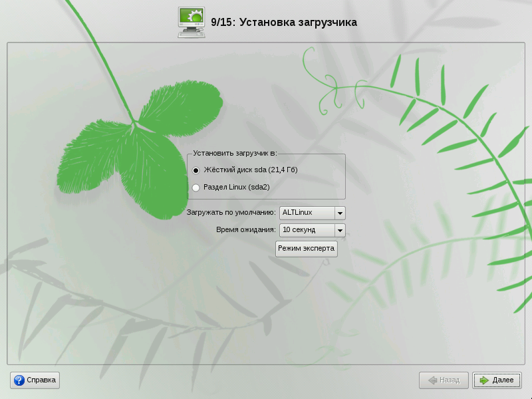Viewport: 532px width, 399px height.
Task: Select the radio button for Жёсткий диск sda
Action: point(195,171)
